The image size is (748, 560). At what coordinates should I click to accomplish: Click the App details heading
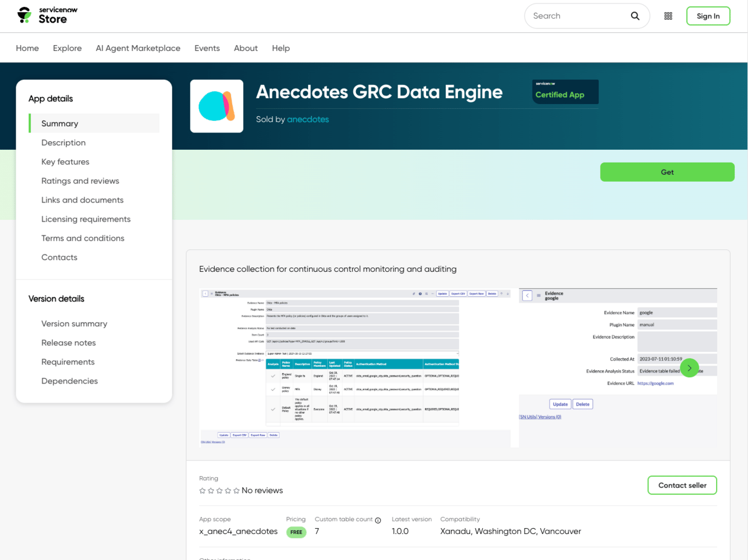click(51, 98)
